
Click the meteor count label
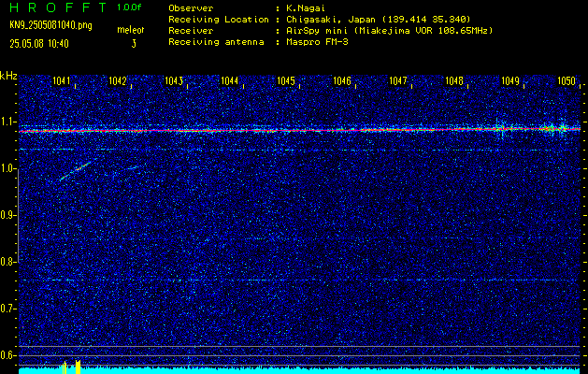coord(131,30)
